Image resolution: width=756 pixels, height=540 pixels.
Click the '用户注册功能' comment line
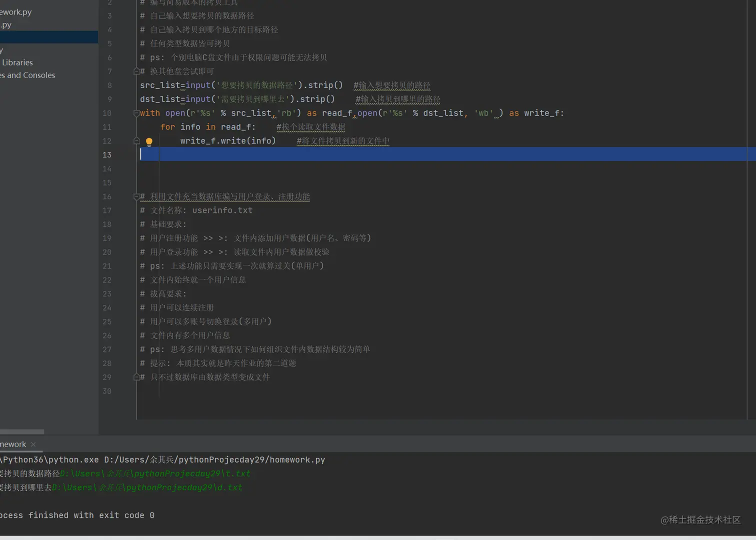tap(255, 238)
